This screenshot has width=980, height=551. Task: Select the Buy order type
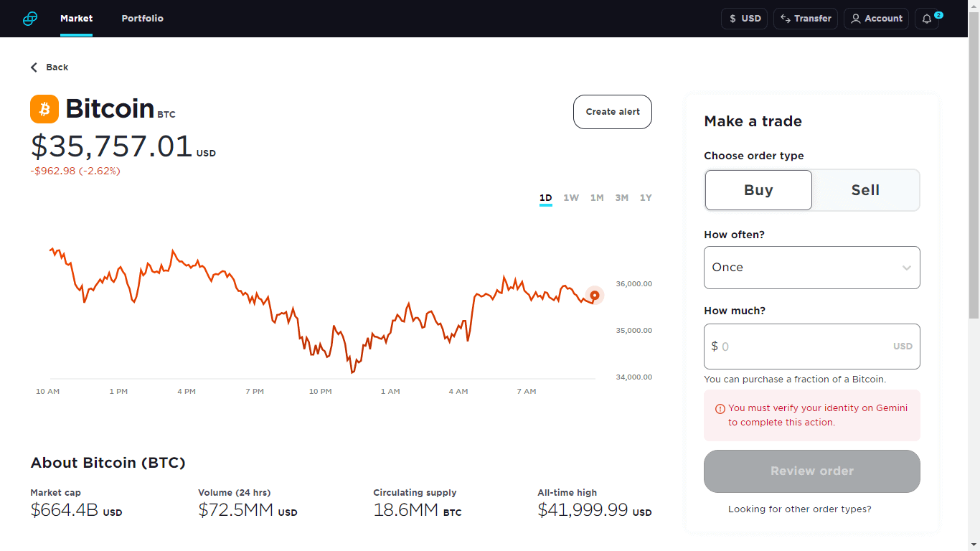point(758,190)
